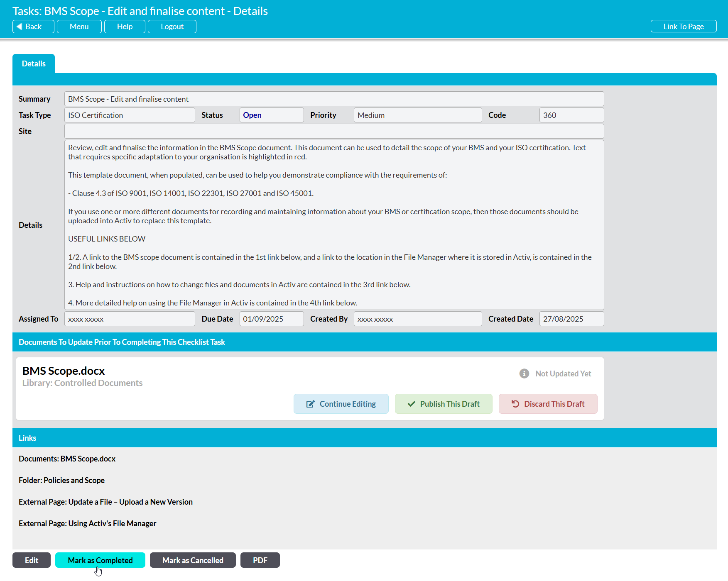Export the task as PDF
728x581 pixels.
pyautogui.click(x=260, y=560)
